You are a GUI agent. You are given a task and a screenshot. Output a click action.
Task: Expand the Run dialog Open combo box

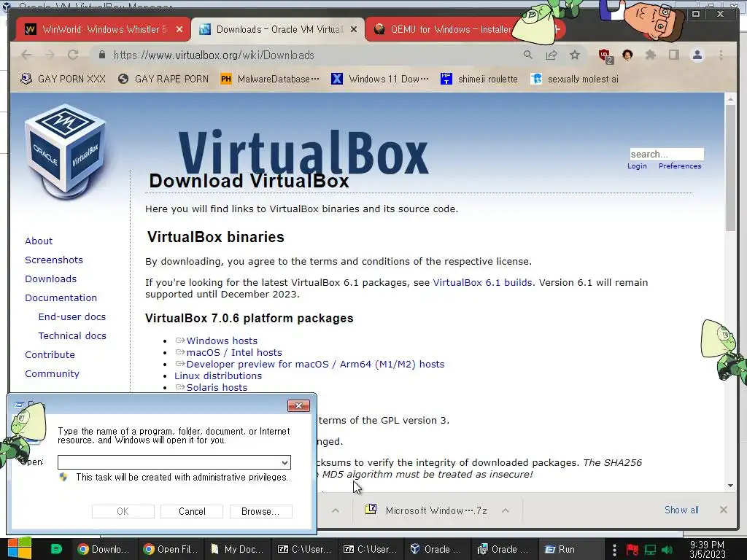coord(285,462)
